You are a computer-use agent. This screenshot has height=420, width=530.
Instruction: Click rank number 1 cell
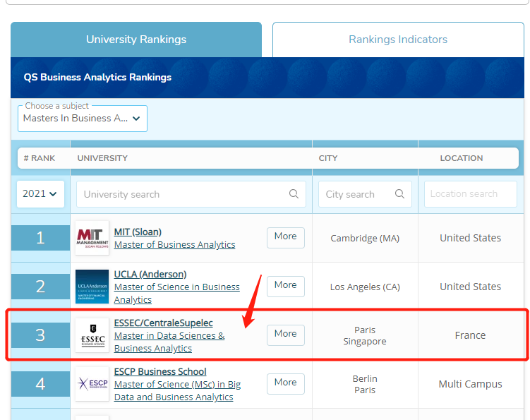(x=40, y=238)
